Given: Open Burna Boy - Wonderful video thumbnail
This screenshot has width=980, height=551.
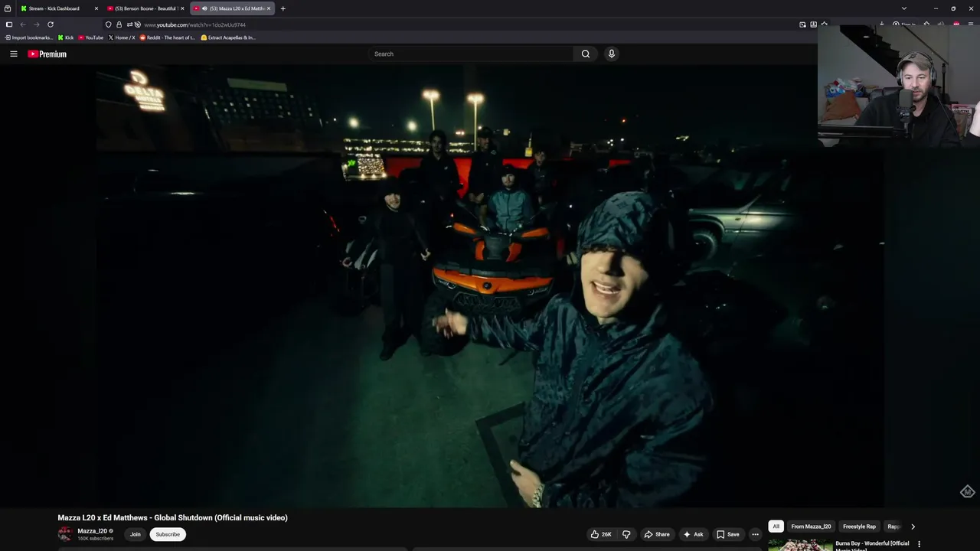Looking at the screenshot, I should tap(800, 546).
